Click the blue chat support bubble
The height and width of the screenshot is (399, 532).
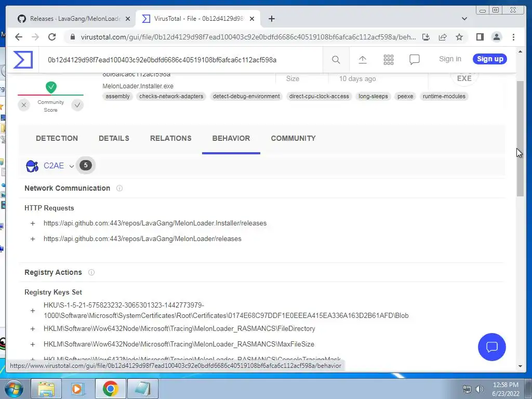coord(491,347)
